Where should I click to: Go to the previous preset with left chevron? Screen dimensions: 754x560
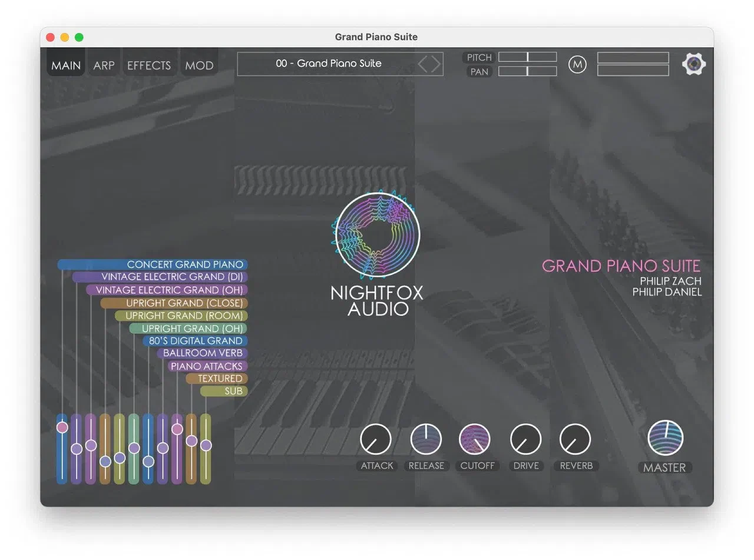click(x=422, y=64)
